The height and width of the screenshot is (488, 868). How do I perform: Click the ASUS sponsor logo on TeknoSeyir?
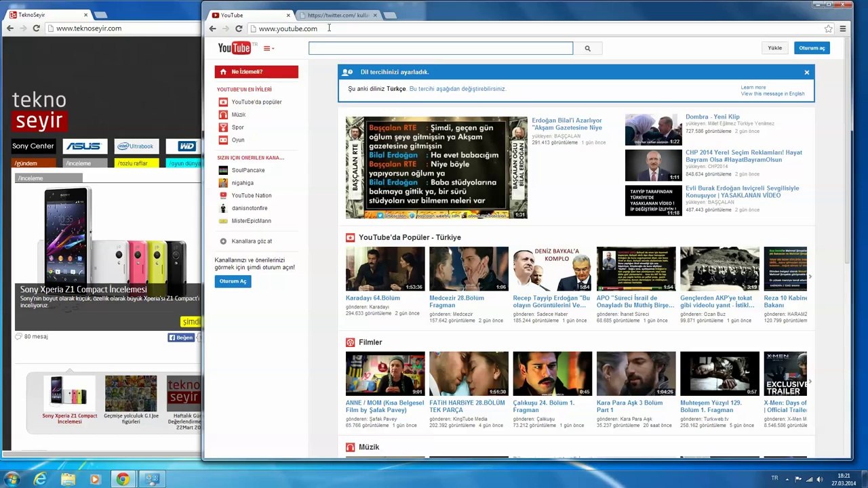point(85,146)
